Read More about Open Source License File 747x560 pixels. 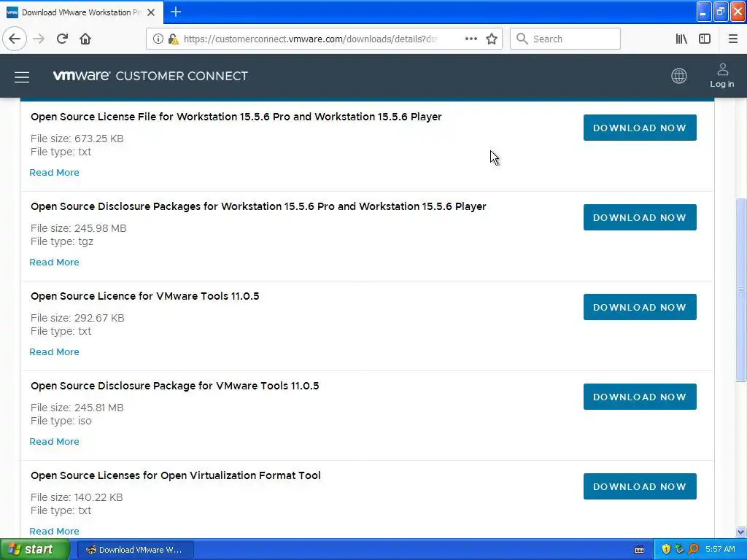coord(54,172)
